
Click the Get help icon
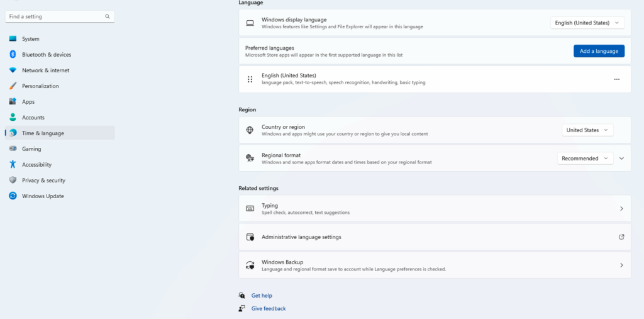point(242,296)
